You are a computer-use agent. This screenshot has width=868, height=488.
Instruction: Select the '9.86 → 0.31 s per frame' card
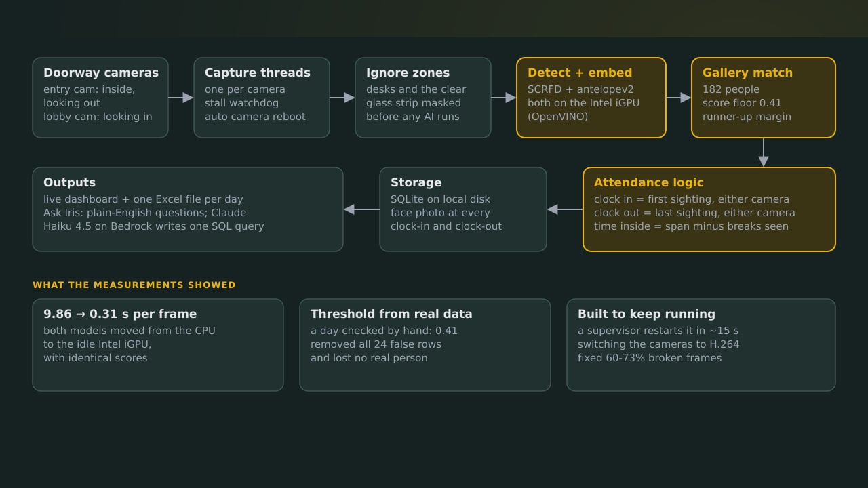[158, 345]
